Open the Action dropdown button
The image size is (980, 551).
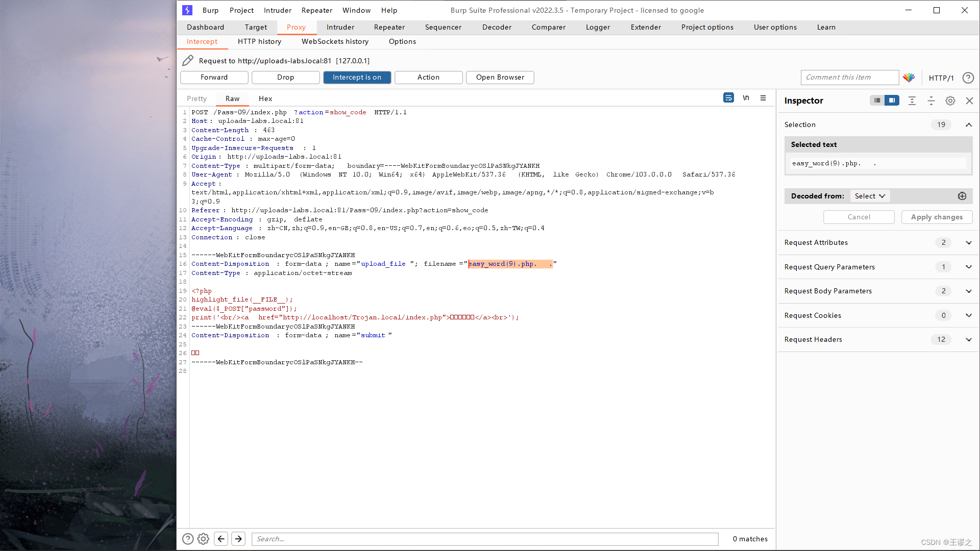pyautogui.click(x=428, y=77)
